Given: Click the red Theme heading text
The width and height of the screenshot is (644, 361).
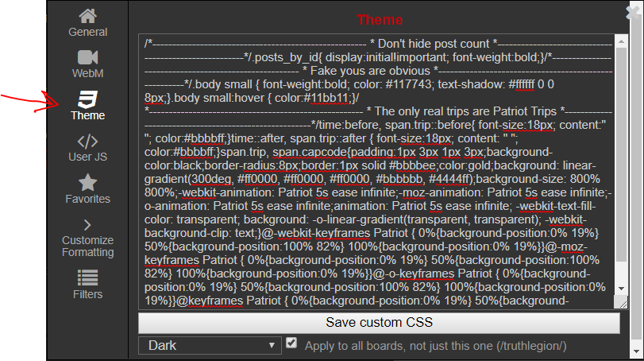Looking at the screenshot, I should coord(380,20).
